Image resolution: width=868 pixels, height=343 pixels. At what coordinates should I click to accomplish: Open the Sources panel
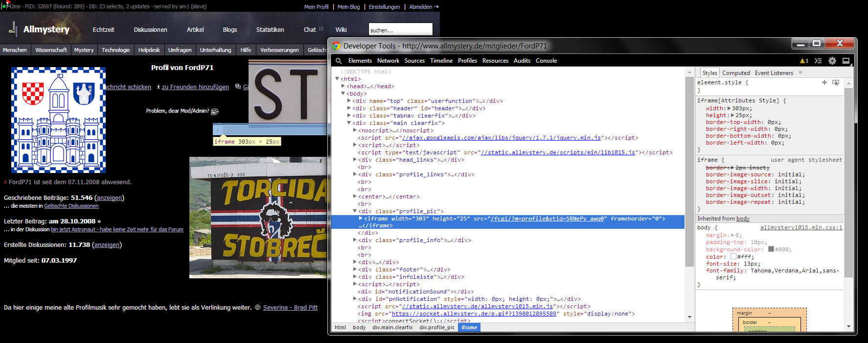[414, 61]
